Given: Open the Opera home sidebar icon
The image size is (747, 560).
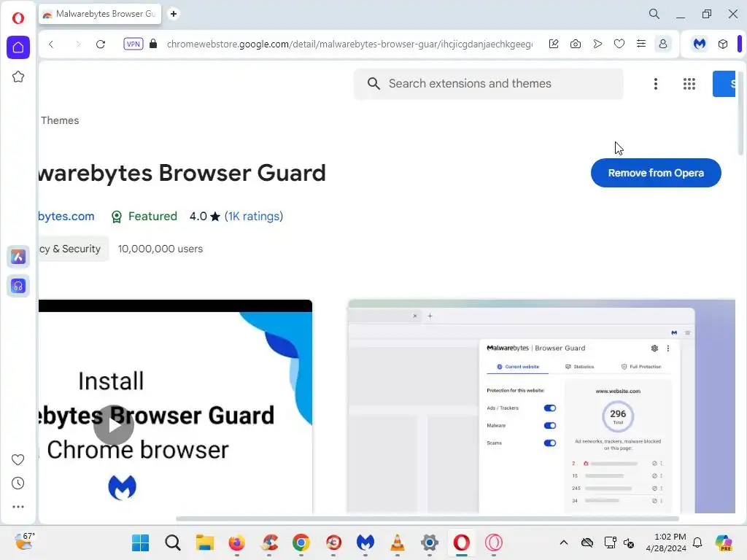Looking at the screenshot, I should [18, 47].
